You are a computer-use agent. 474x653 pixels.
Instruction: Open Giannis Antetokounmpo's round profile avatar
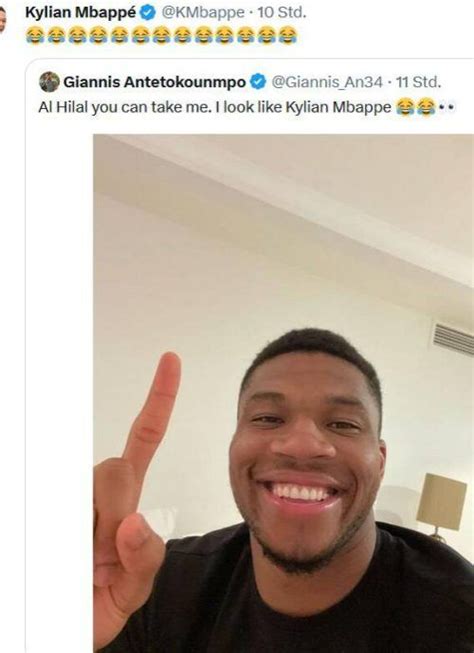(x=49, y=82)
